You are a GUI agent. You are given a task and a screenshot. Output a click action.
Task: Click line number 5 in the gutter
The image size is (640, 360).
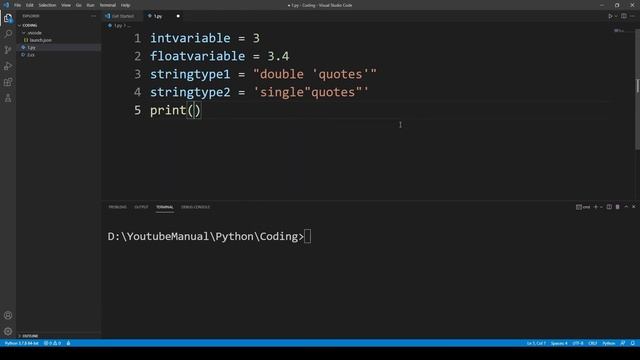(x=138, y=110)
